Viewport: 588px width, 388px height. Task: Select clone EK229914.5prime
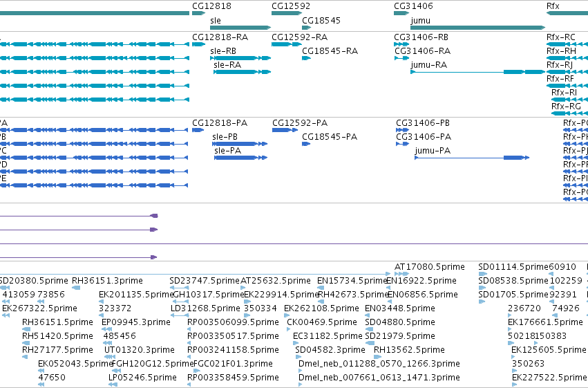click(281, 295)
